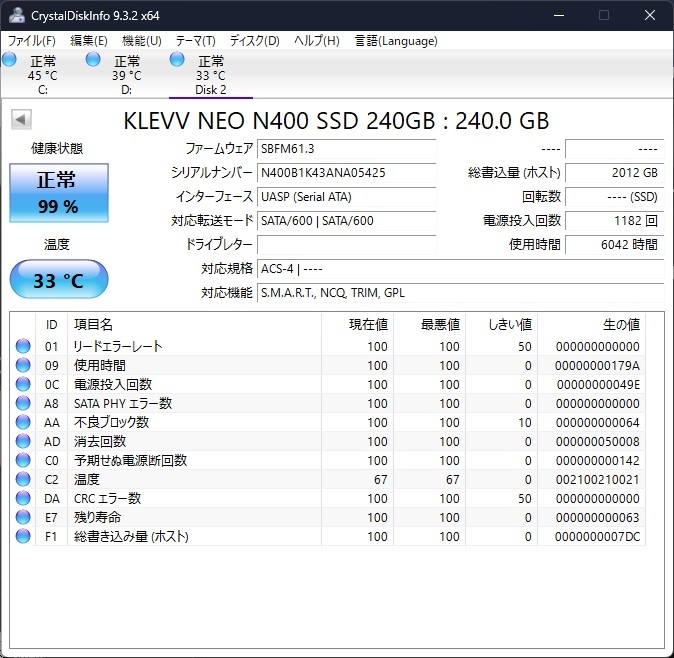Click the 33 °C temperature button
Screen dimensions: 674x658
coord(59,279)
